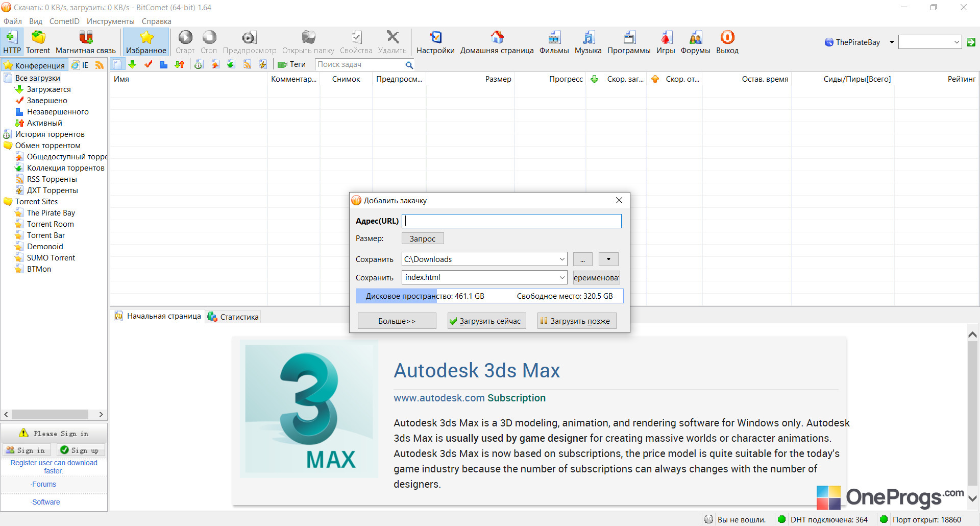980x526 pixels.
Task: Click the browse "..." button
Action: (x=582, y=259)
